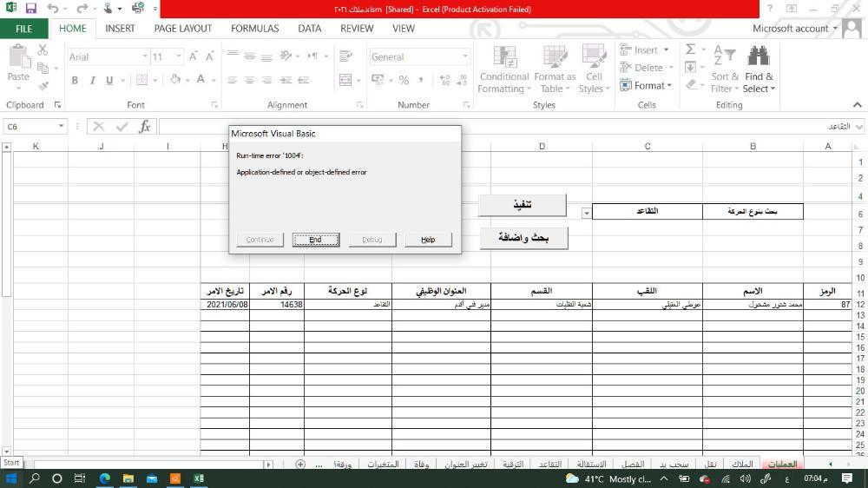Click the Copy icon in Clipboard group
The image size is (868, 488).
click(x=43, y=68)
